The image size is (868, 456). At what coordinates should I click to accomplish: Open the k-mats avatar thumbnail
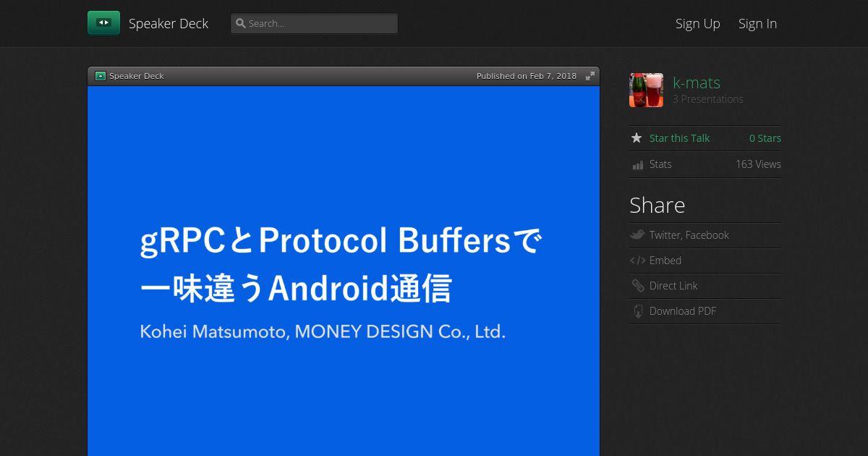pyautogui.click(x=646, y=90)
